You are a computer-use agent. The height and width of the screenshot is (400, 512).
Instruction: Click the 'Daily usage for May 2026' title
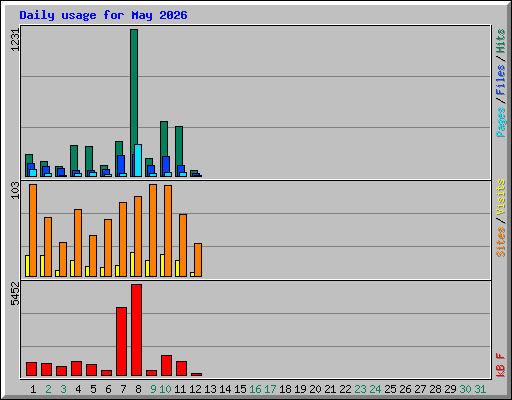[x=103, y=15]
